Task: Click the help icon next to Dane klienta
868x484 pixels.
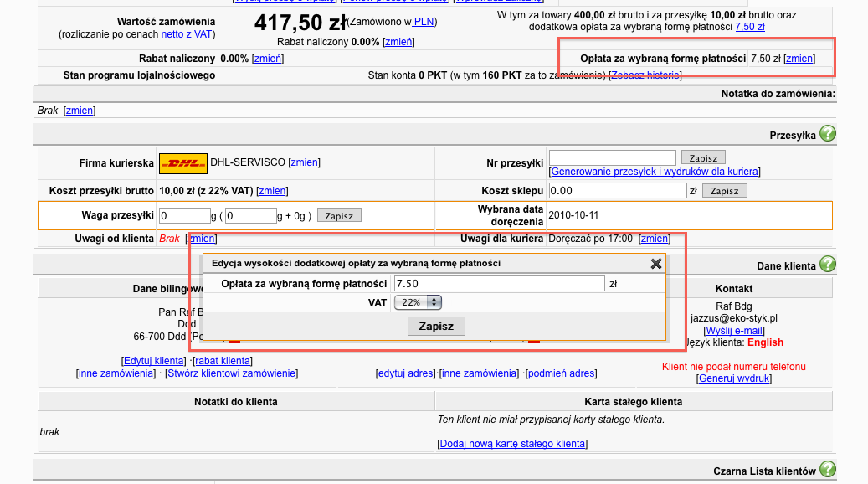Action: click(x=827, y=265)
